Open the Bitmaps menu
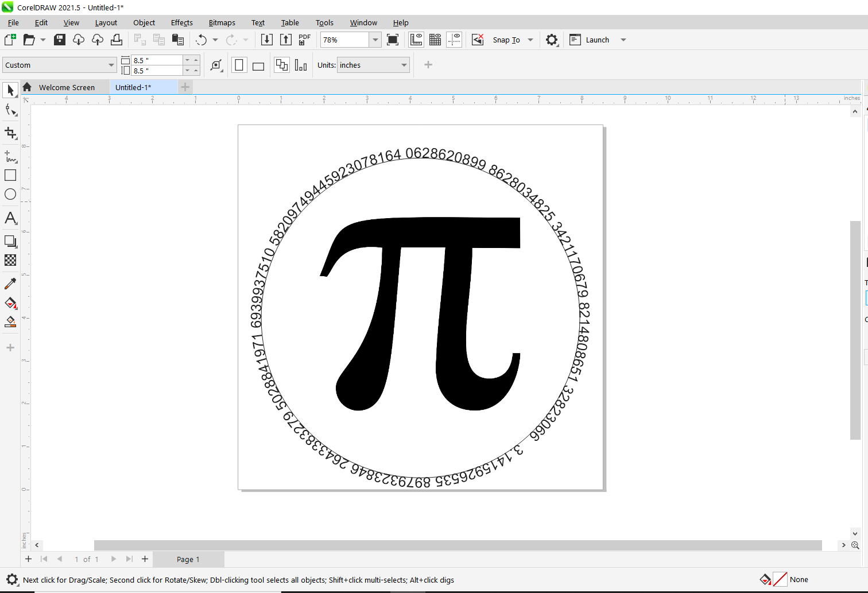This screenshot has width=868, height=593. [x=222, y=22]
